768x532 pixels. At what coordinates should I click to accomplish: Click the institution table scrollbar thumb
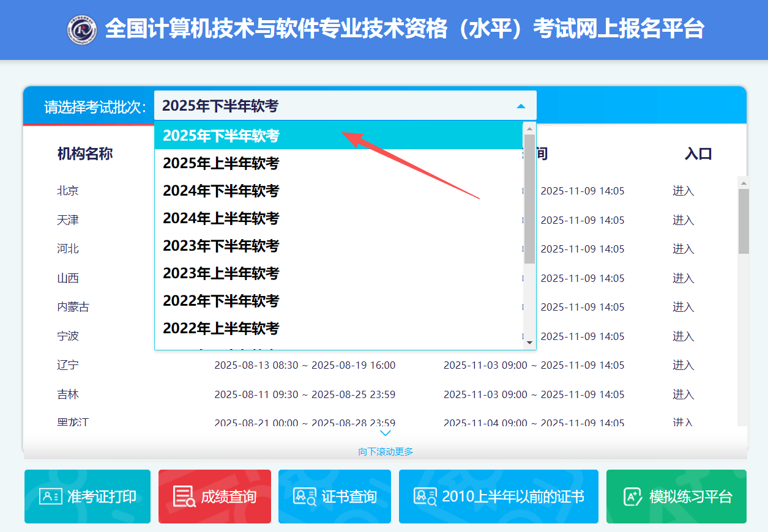coord(744,220)
